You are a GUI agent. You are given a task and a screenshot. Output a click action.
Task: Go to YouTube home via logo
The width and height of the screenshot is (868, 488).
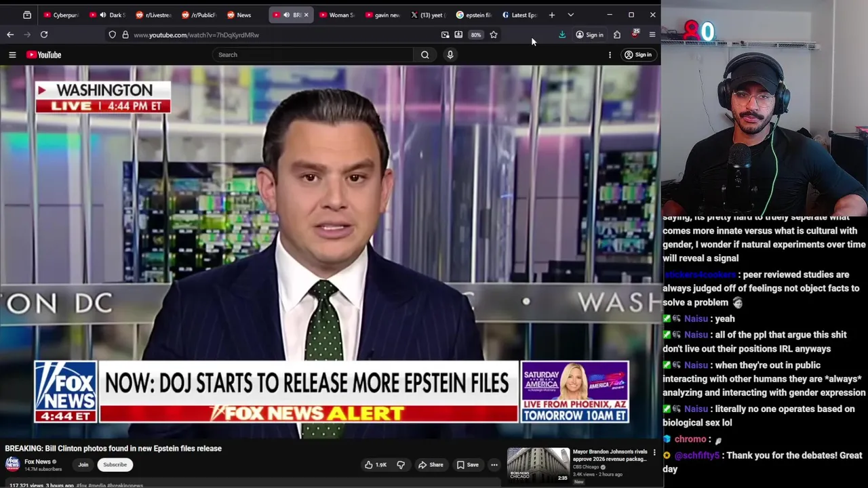(x=44, y=55)
